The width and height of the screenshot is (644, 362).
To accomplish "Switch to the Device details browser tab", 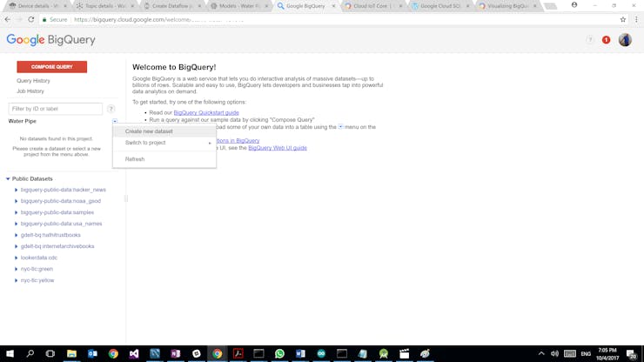I will 37,6.
